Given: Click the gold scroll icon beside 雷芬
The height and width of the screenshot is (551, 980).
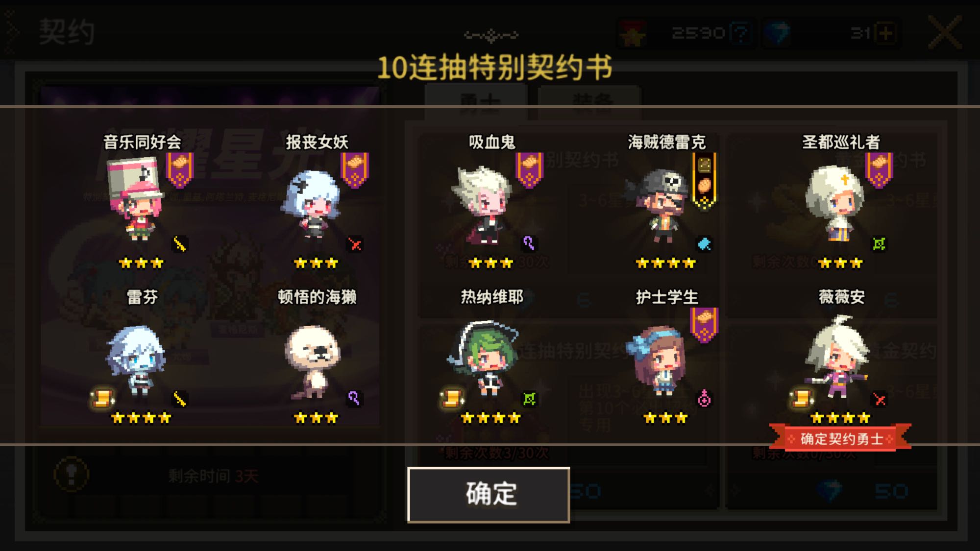Looking at the screenshot, I should click(102, 399).
